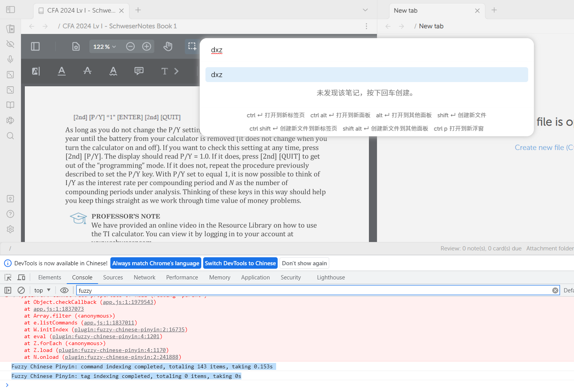Viewport: 574px width, 392px height.
Task: Start audio recording with the microphone icon
Action: click(10, 59)
